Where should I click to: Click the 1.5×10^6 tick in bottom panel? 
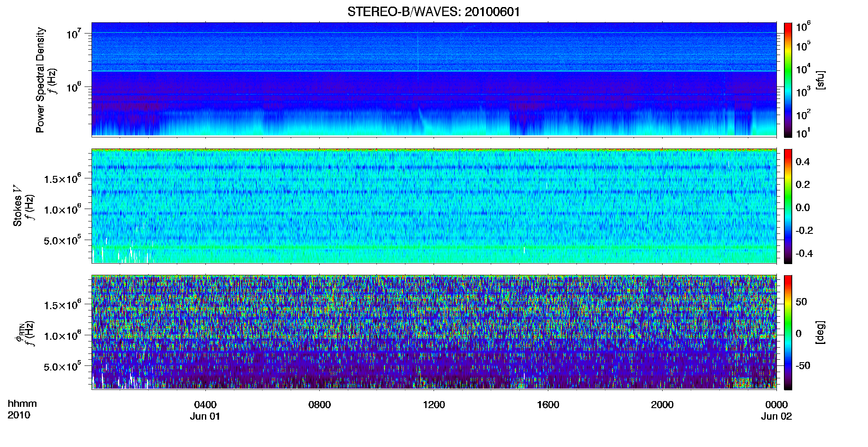click(63, 305)
